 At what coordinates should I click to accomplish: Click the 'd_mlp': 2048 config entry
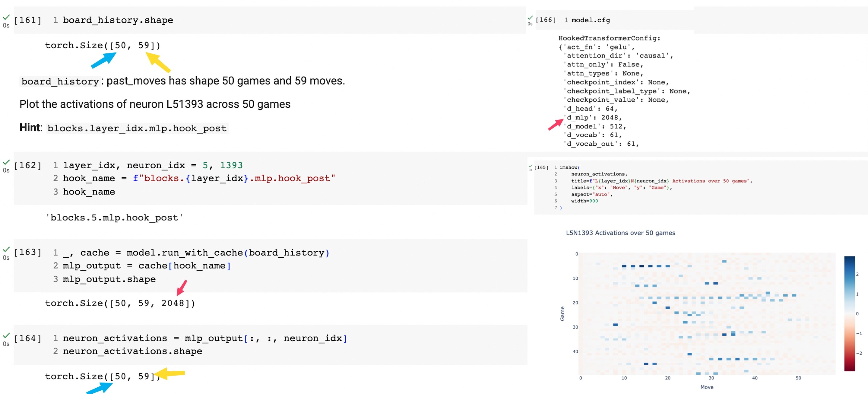pos(592,118)
